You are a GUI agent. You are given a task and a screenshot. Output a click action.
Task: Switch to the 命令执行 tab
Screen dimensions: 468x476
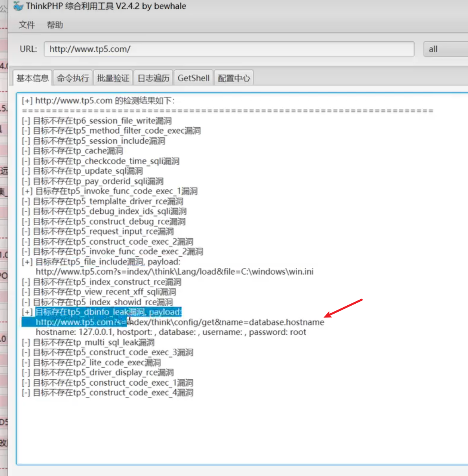[73, 78]
